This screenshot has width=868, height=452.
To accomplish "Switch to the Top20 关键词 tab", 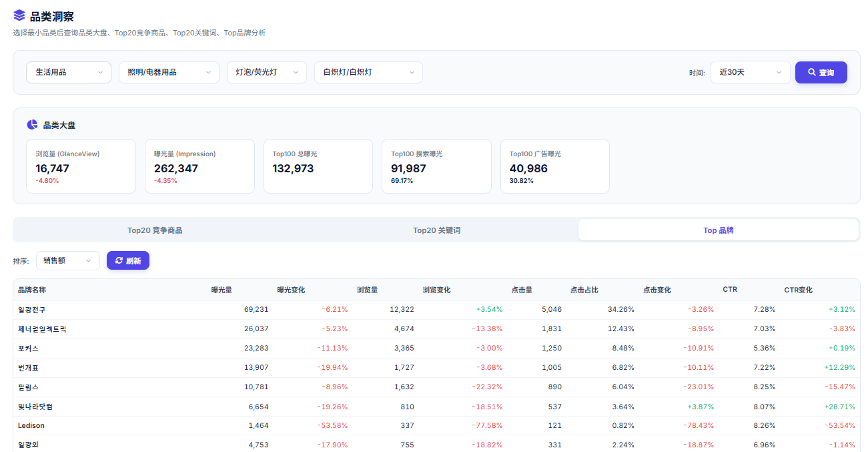I will pos(436,230).
